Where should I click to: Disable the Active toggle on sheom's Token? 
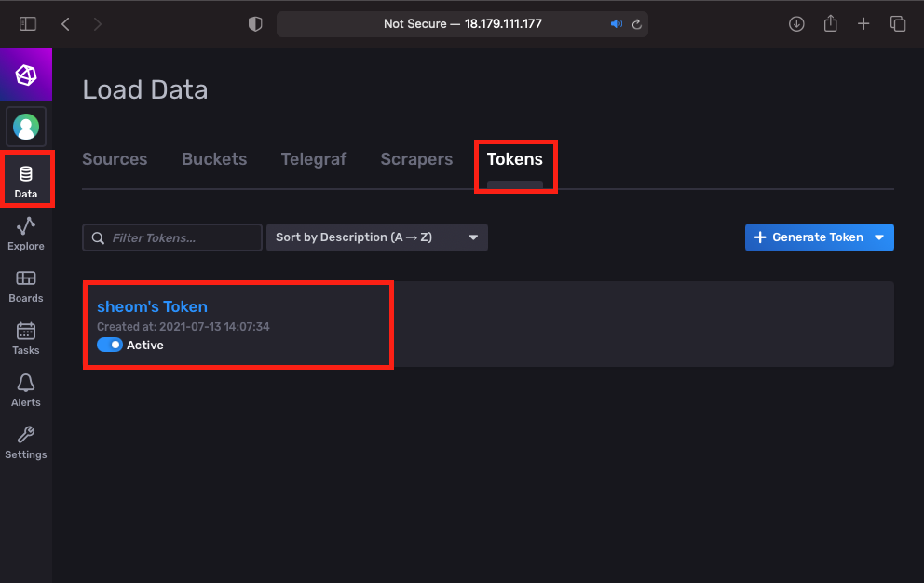point(110,345)
